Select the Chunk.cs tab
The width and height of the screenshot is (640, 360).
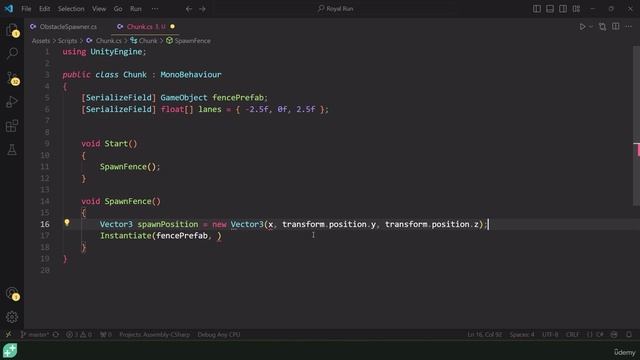[144, 27]
